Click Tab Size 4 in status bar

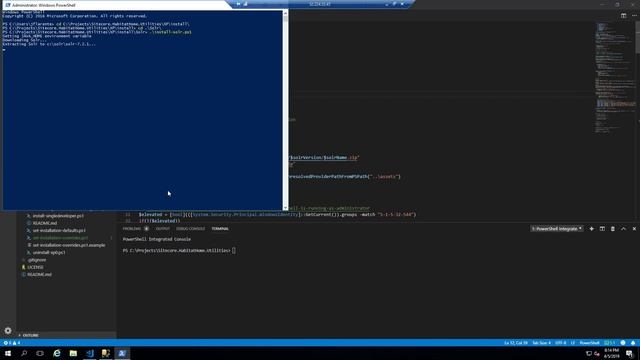[542, 343]
